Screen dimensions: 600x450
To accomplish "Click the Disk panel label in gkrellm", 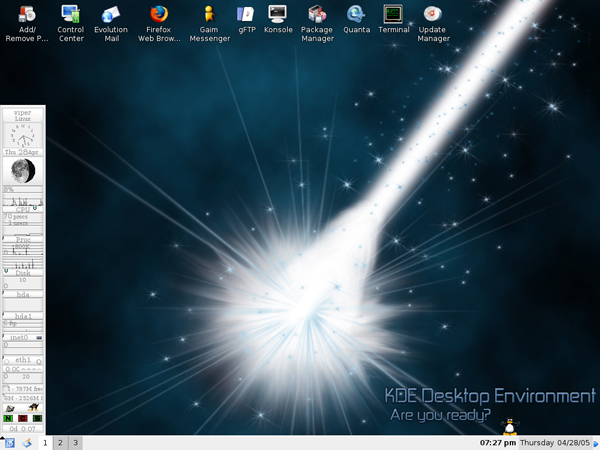I will [23, 273].
